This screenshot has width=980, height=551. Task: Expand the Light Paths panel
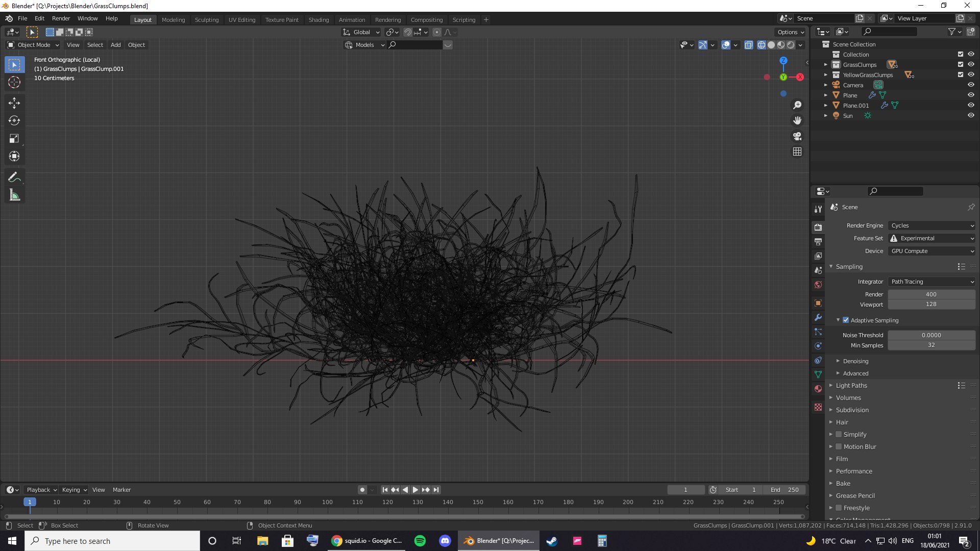[851, 386]
